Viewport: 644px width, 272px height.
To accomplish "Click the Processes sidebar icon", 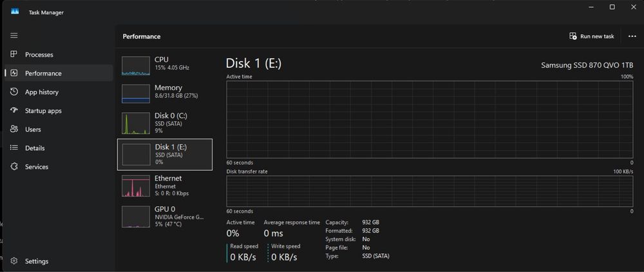I will click(x=14, y=54).
